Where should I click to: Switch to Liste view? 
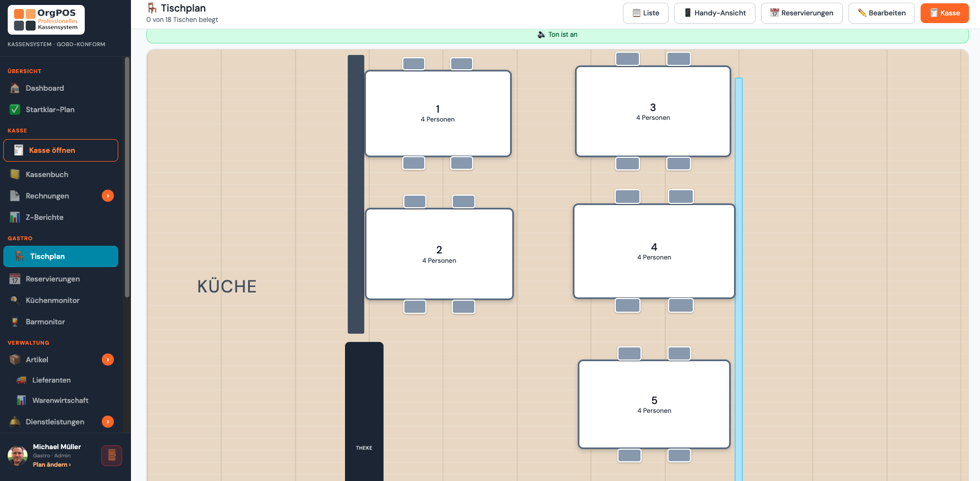pyautogui.click(x=645, y=13)
